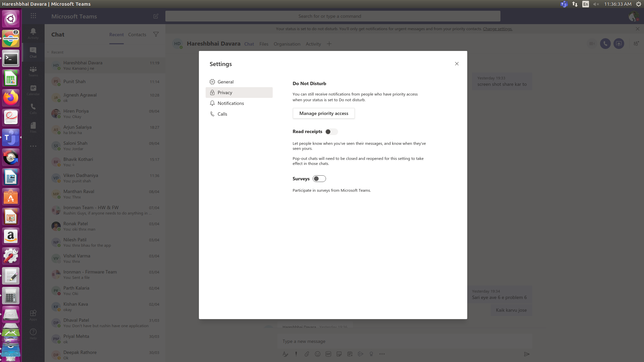Open chat with Saloni Shah

[105, 146]
